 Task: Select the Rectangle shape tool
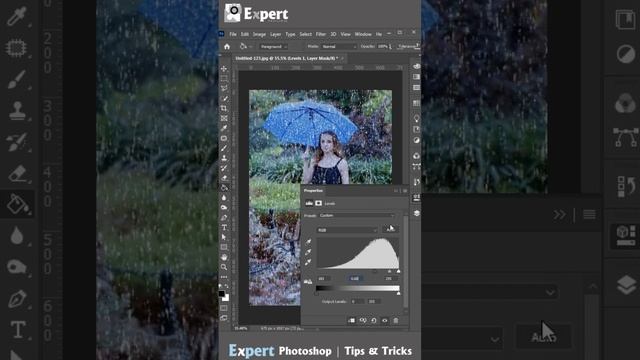click(x=224, y=247)
